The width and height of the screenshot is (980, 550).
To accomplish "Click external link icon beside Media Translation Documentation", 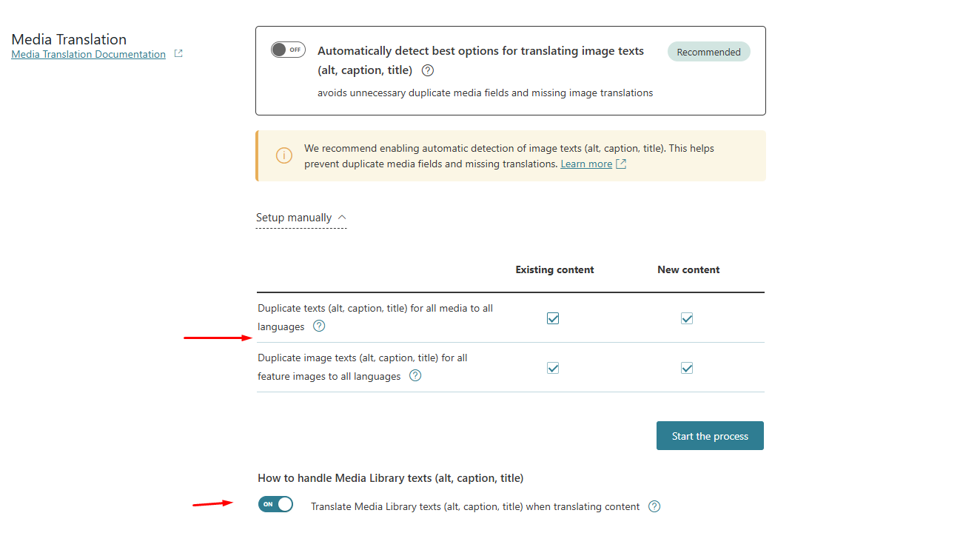I will [178, 54].
